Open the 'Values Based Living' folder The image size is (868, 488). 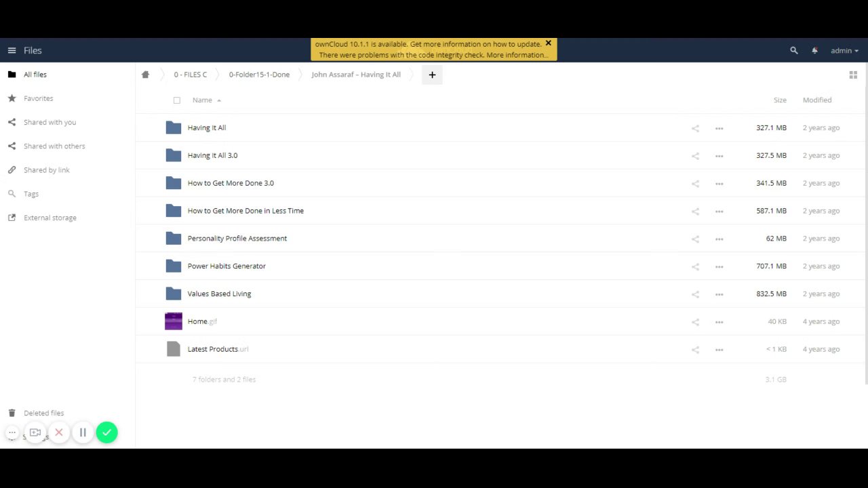pos(219,293)
